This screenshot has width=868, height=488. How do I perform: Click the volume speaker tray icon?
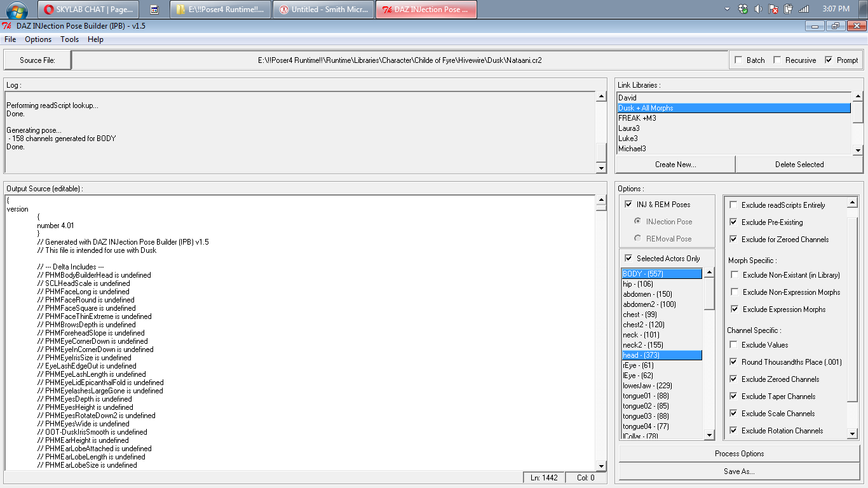pos(758,9)
